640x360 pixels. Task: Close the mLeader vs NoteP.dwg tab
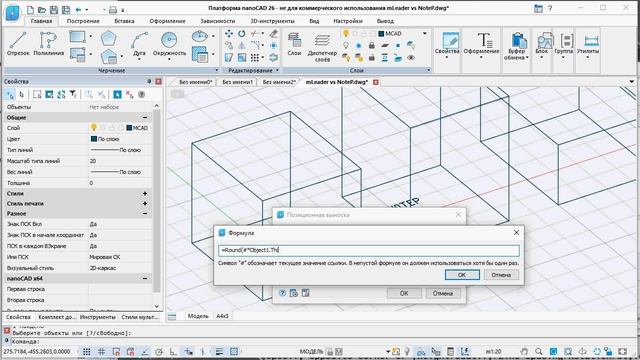pyautogui.click(x=376, y=82)
